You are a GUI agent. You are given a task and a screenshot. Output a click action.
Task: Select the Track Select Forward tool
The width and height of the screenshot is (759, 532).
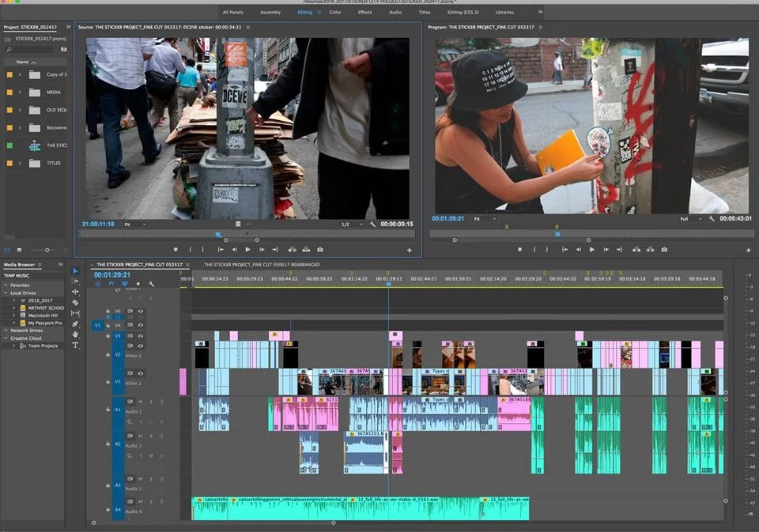coord(76,282)
